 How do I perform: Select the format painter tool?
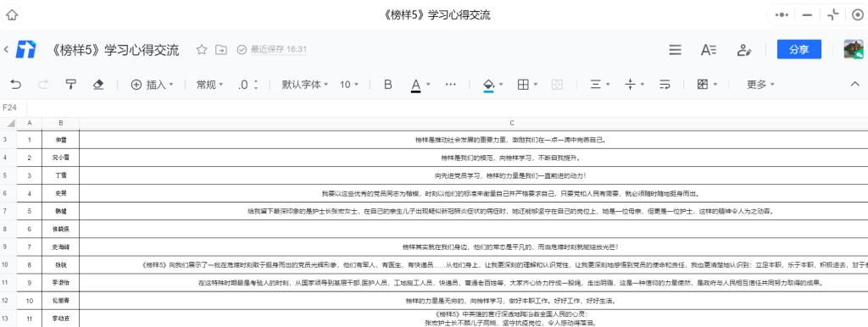(x=71, y=85)
